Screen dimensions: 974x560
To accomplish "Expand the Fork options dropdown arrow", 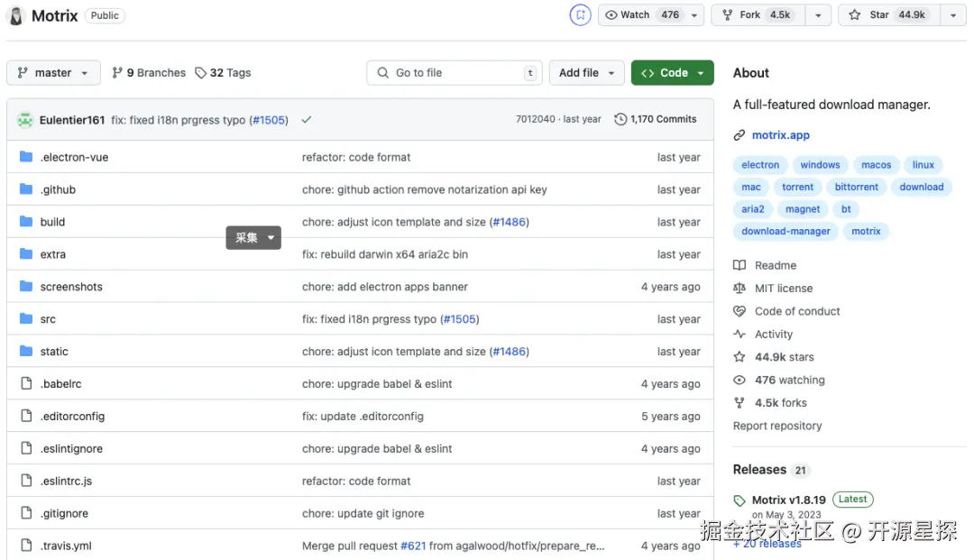I will [x=818, y=15].
